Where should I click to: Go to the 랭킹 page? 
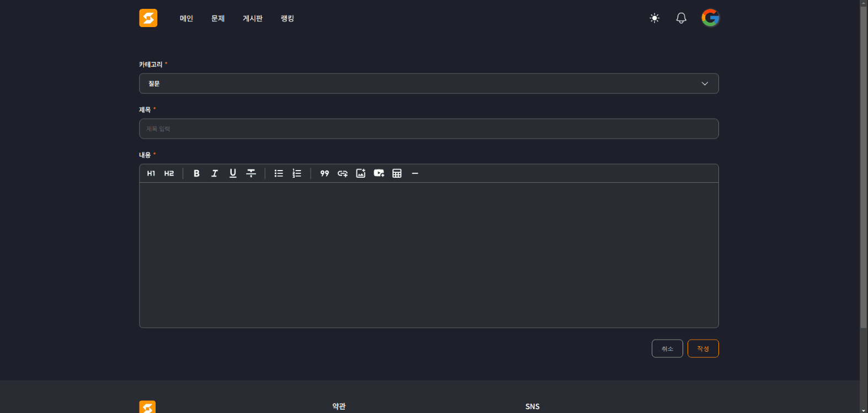point(287,19)
